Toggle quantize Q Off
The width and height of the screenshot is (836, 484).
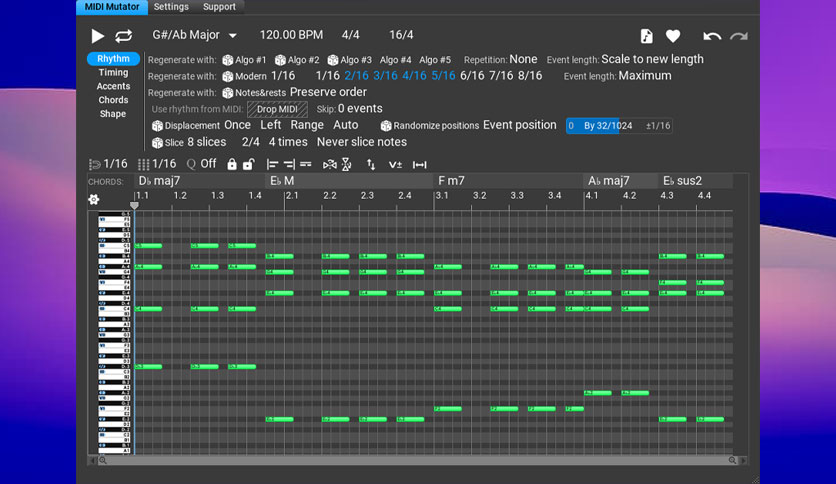[201, 164]
